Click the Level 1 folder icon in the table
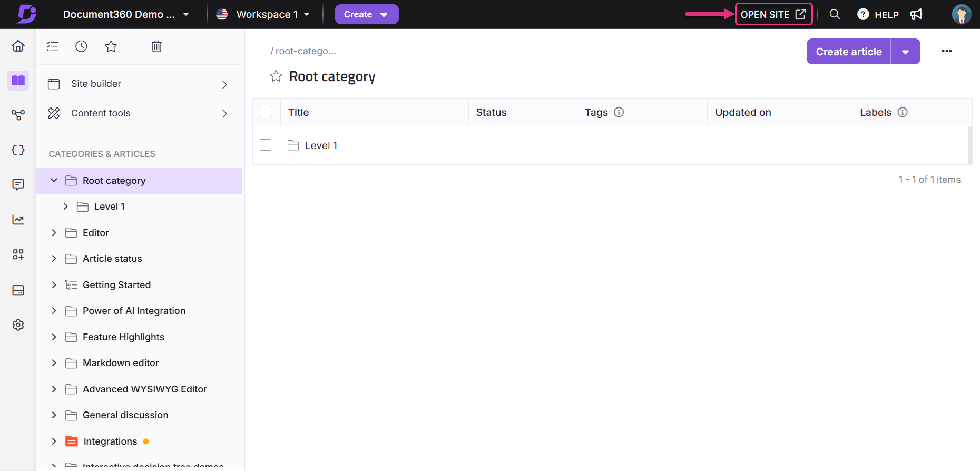980x471 pixels. pos(293,145)
